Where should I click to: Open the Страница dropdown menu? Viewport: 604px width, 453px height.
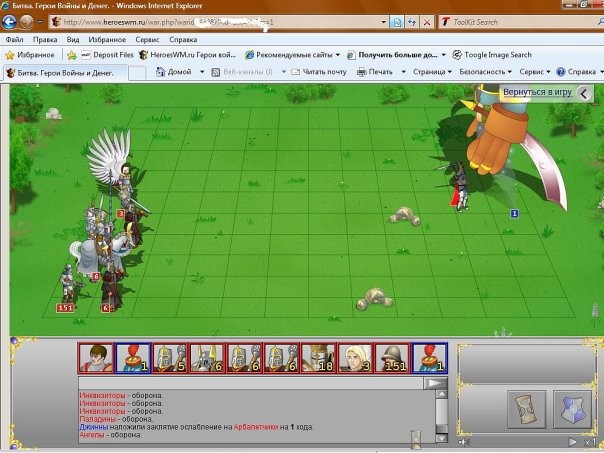point(432,72)
